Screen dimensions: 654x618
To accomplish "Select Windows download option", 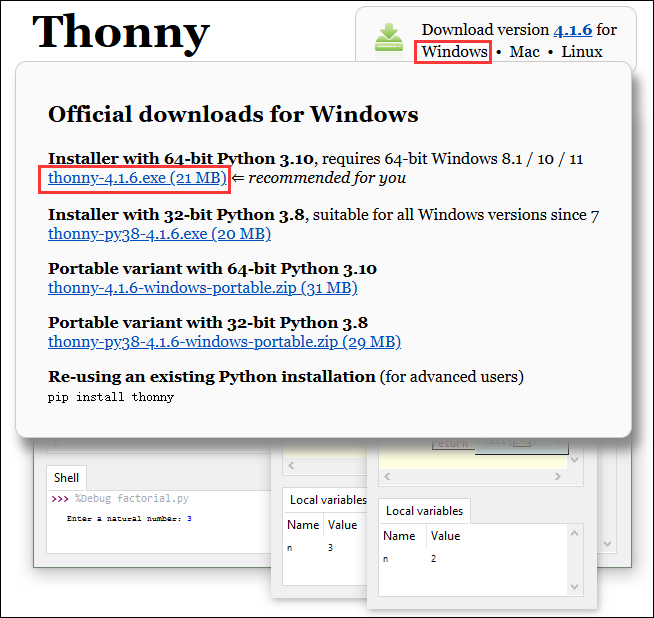I will point(454,51).
